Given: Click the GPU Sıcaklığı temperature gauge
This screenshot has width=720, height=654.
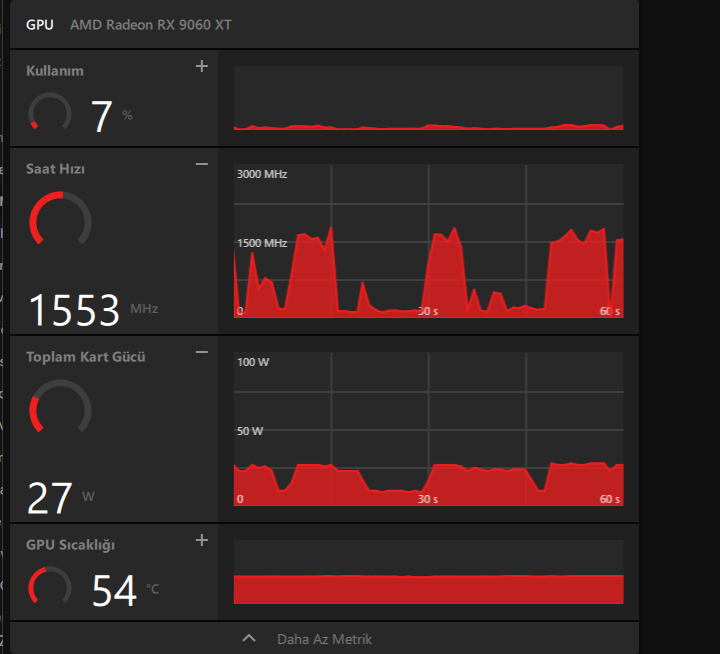Looking at the screenshot, I should click(x=50, y=585).
